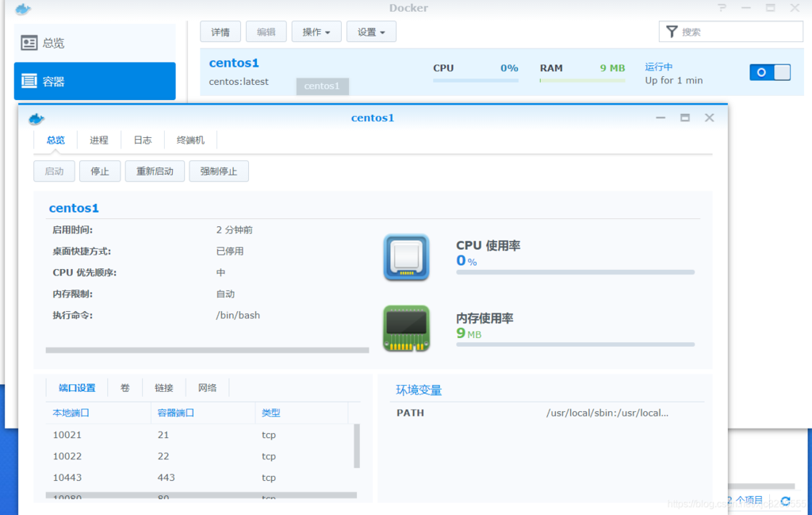Open the 总览 overview sidebar item

click(x=95, y=43)
